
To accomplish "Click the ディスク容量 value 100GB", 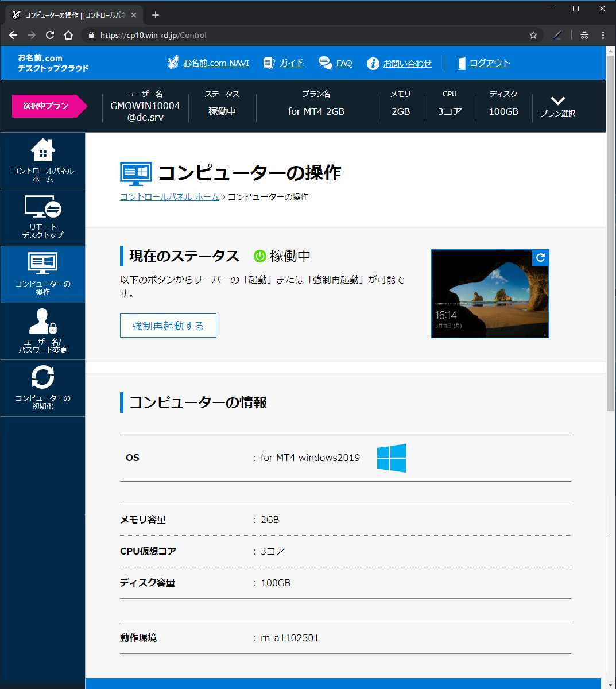I will (x=276, y=583).
